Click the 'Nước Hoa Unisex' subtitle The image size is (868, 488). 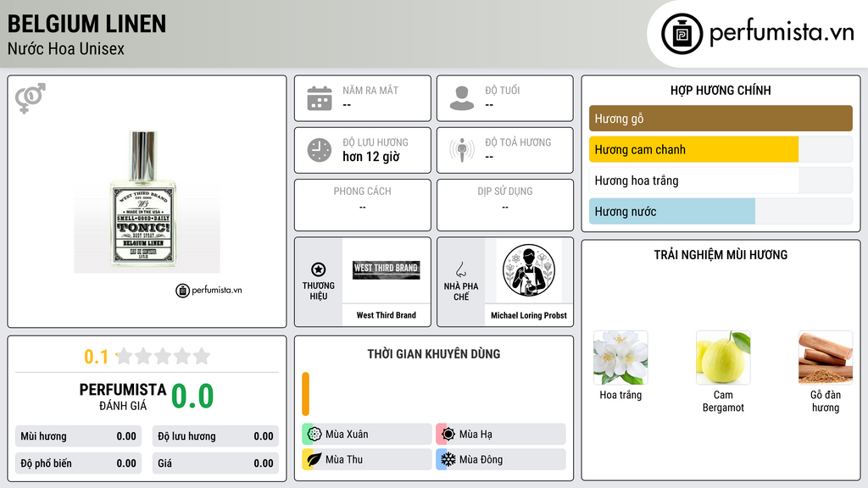coord(66,48)
